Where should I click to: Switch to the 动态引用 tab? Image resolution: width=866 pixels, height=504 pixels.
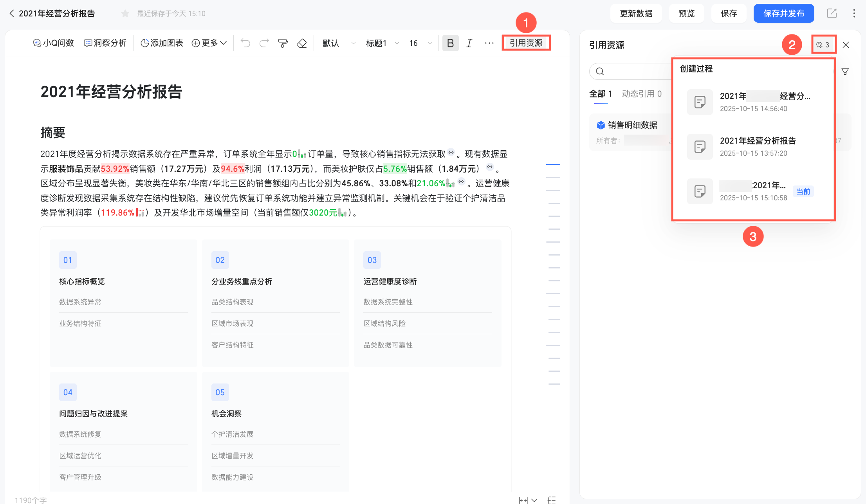coord(641,94)
